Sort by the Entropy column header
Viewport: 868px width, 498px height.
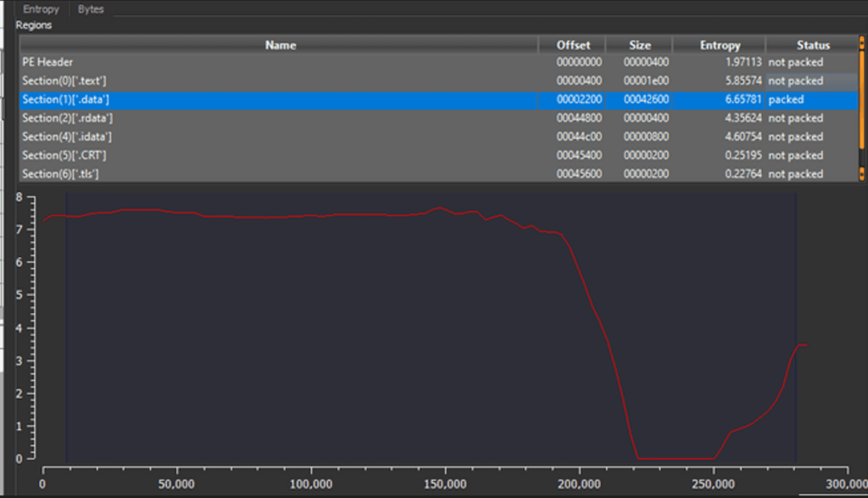[x=720, y=45]
